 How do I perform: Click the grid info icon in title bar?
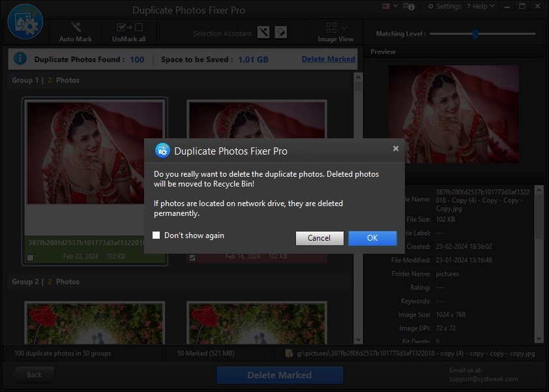409,7
